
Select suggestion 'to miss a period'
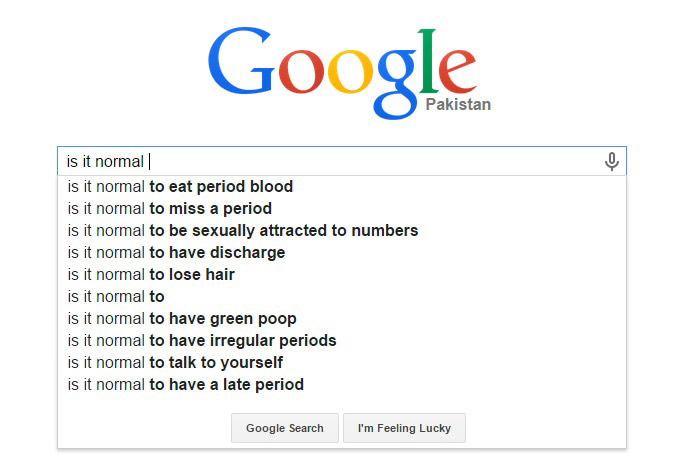pyautogui.click(x=342, y=208)
